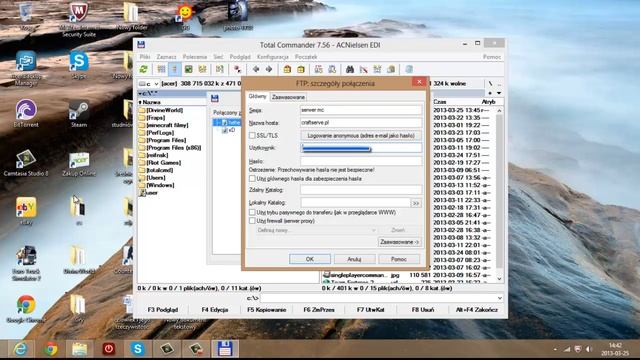Click the red and black dots toolbar icon

point(237,69)
